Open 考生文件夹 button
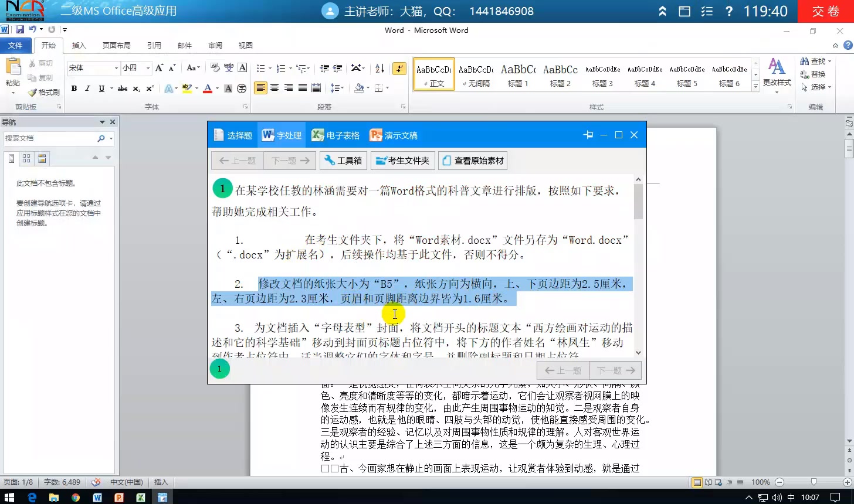This screenshot has width=854, height=504. (402, 161)
